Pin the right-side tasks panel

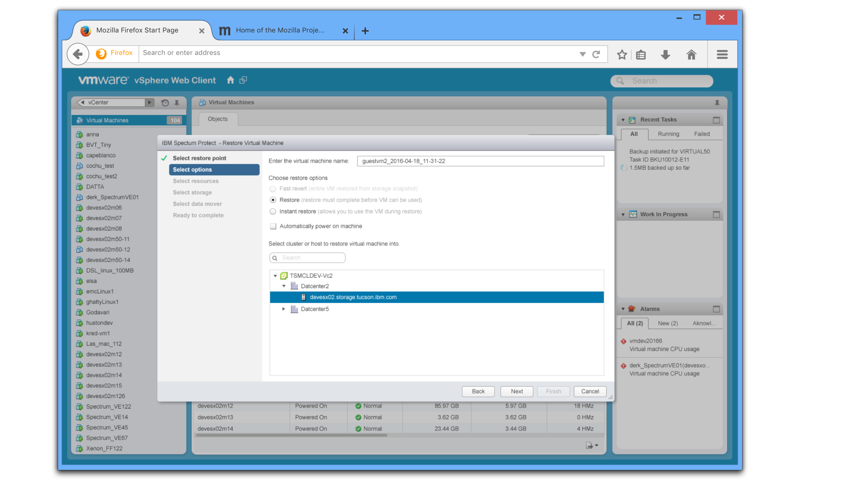717,103
